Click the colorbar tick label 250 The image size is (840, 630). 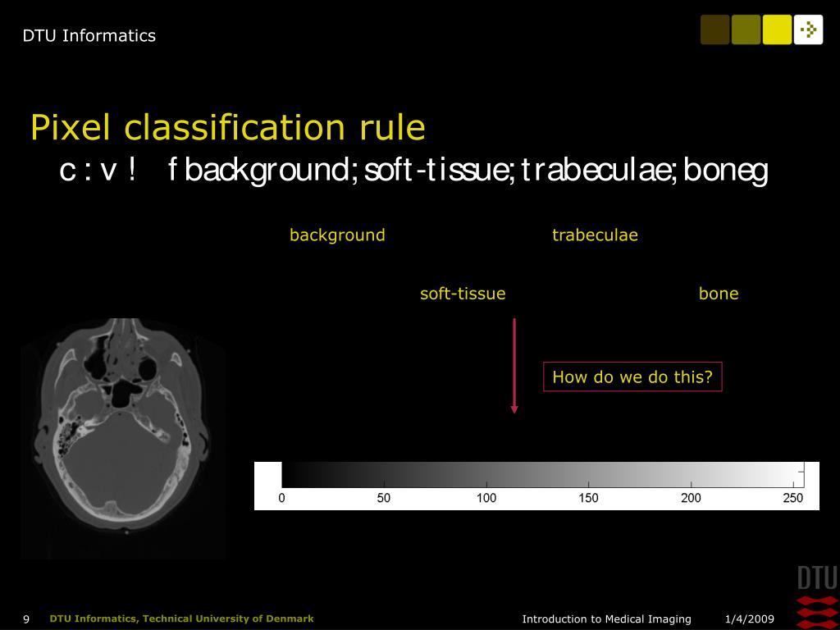(793, 498)
